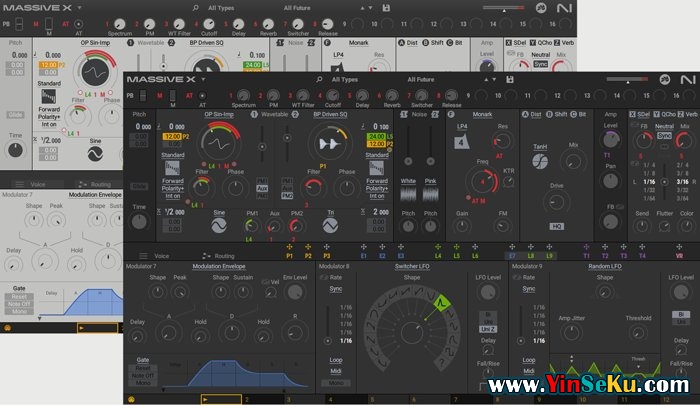Click the Loop button in Modulator 8
This screenshot has width=700, height=405.
(x=337, y=359)
